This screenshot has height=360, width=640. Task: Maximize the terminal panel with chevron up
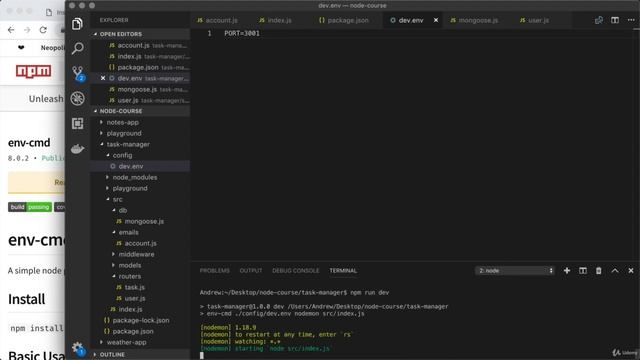point(615,271)
